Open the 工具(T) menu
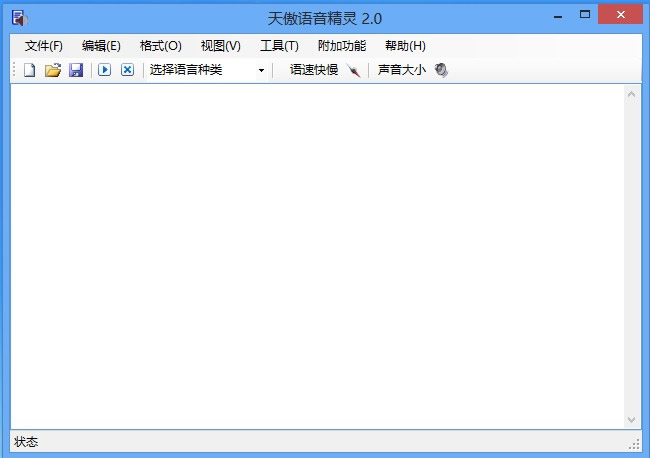The width and height of the screenshot is (650, 458). (x=279, y=46)
